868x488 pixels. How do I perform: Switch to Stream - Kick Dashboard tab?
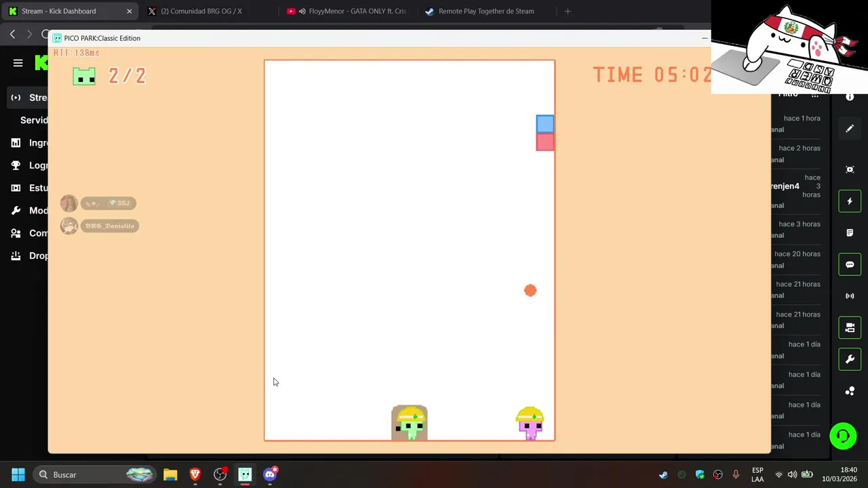point(70,11)
